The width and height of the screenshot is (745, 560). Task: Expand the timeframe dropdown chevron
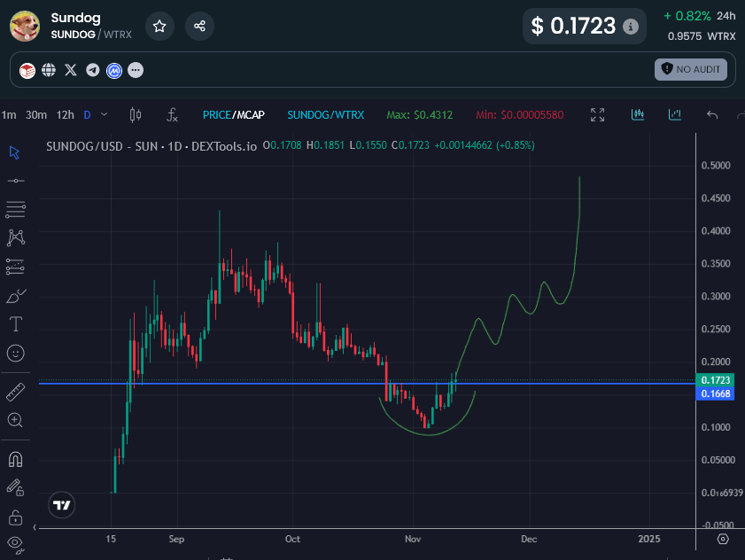click(104, 114)
